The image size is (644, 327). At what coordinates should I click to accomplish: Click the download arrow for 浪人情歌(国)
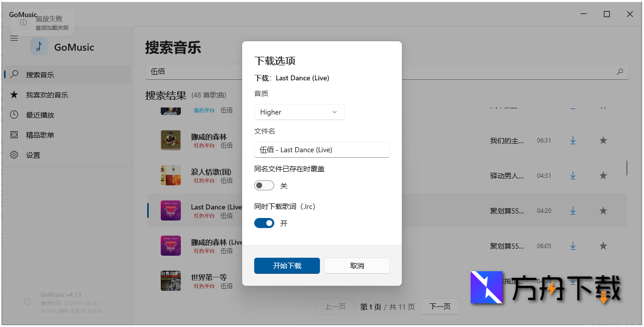click(573, 175)
